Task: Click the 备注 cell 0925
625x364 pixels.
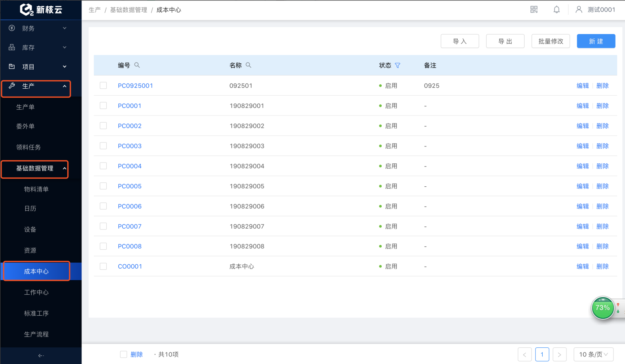Action: click(432, 85)
